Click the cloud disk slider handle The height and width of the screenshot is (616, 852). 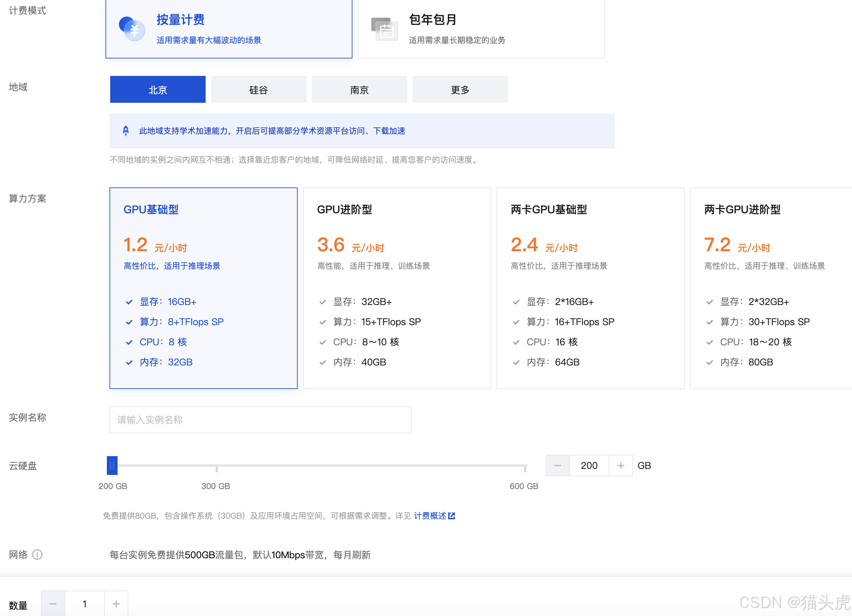(x=112, y=466)
